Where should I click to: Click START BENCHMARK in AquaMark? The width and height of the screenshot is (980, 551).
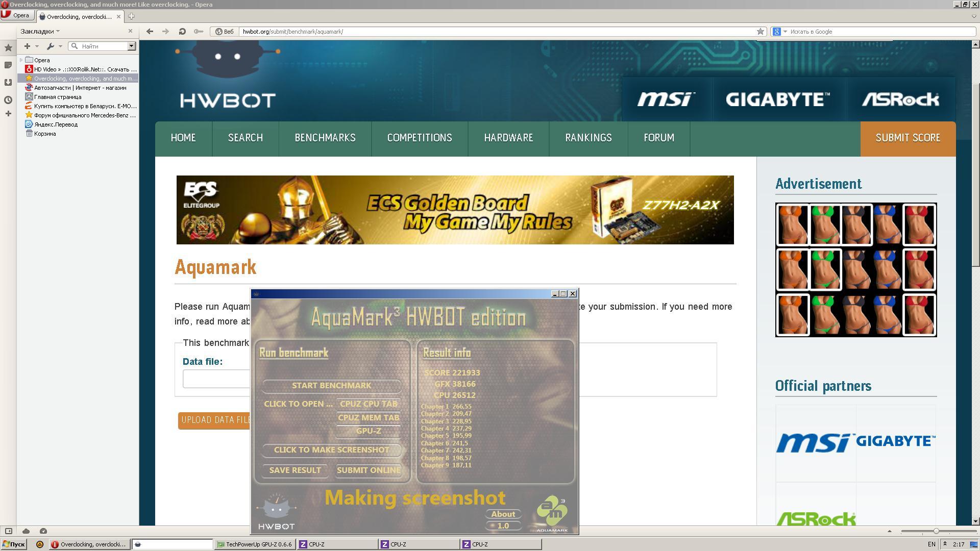click(332, 386)
